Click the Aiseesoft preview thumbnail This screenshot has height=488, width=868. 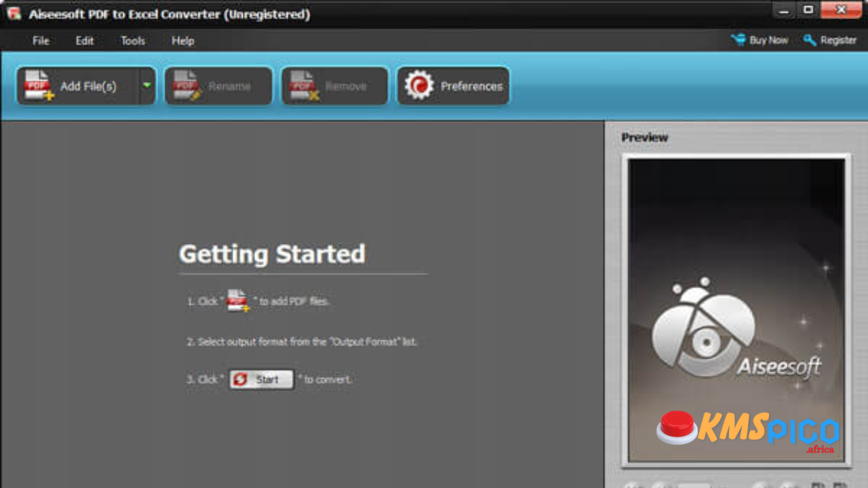coord(736,310)
